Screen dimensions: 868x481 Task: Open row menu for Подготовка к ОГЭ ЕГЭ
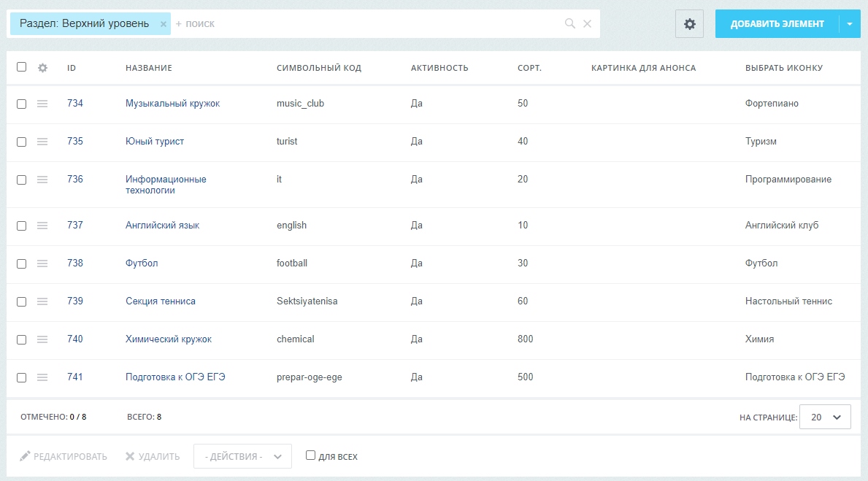[x=42, y=377]
